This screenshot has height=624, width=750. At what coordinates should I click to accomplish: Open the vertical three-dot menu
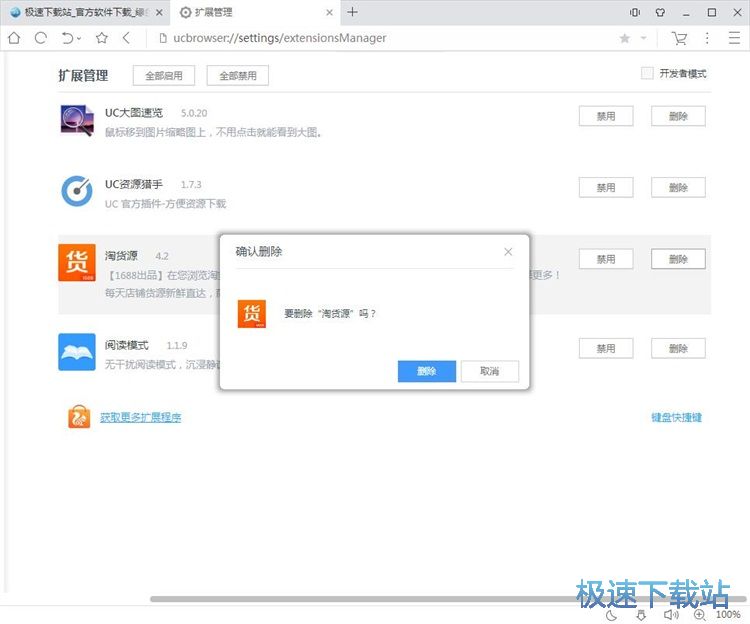[x=707, y=38]
